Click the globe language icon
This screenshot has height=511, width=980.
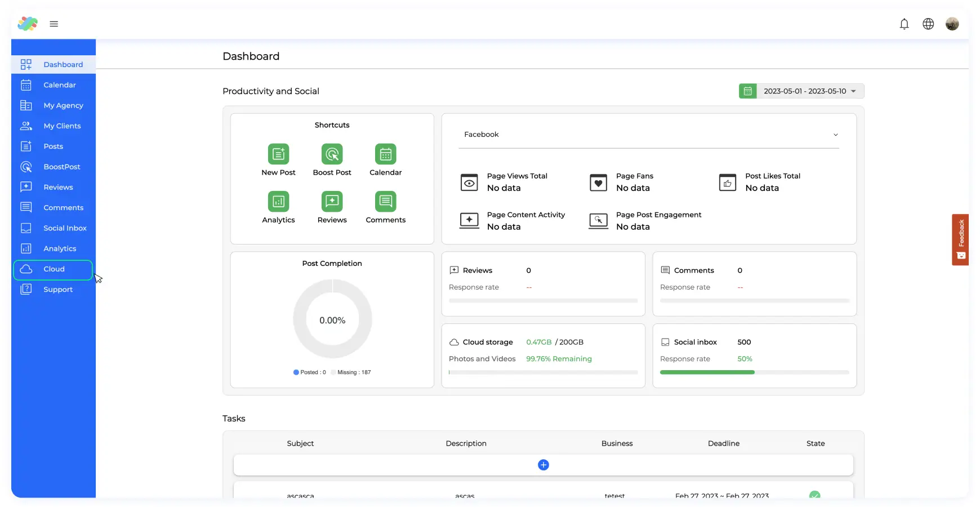(x=928, y=24)
